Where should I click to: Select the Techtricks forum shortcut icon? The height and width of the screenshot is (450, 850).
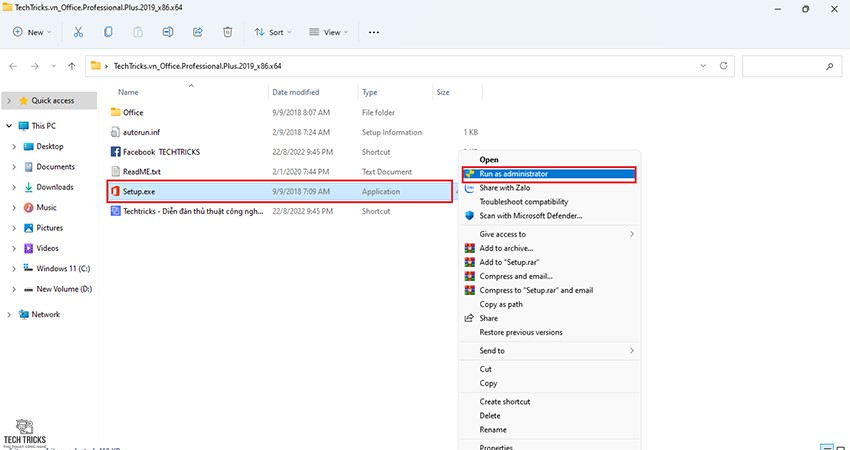115,211
